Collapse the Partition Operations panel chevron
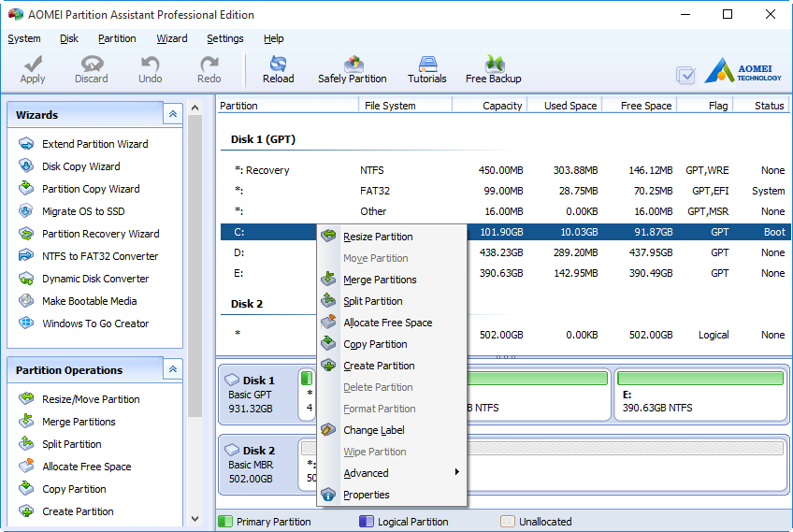Screen dimensions: 793x532 click(172, 369)
